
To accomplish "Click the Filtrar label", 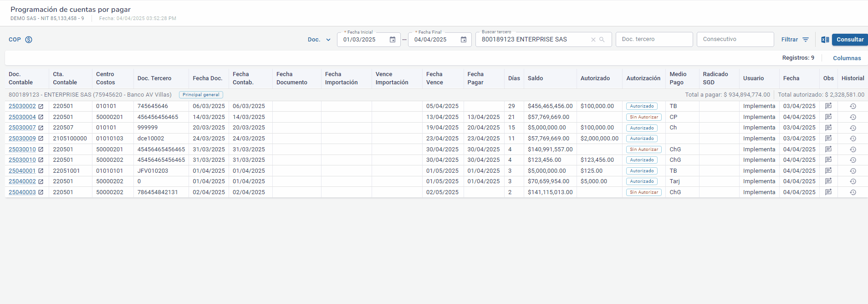I will click(790, 40).
